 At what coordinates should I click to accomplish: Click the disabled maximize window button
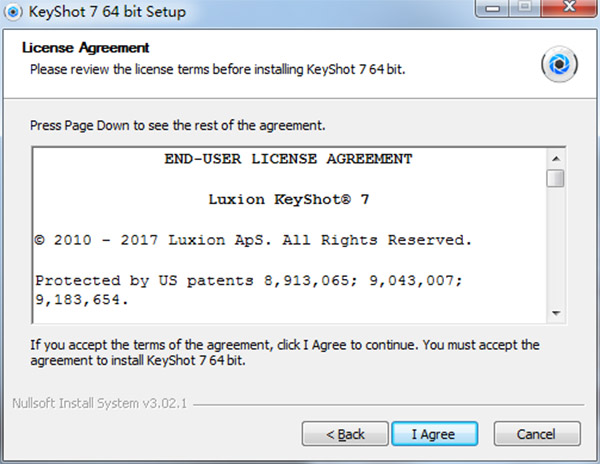tap(525, 8)
